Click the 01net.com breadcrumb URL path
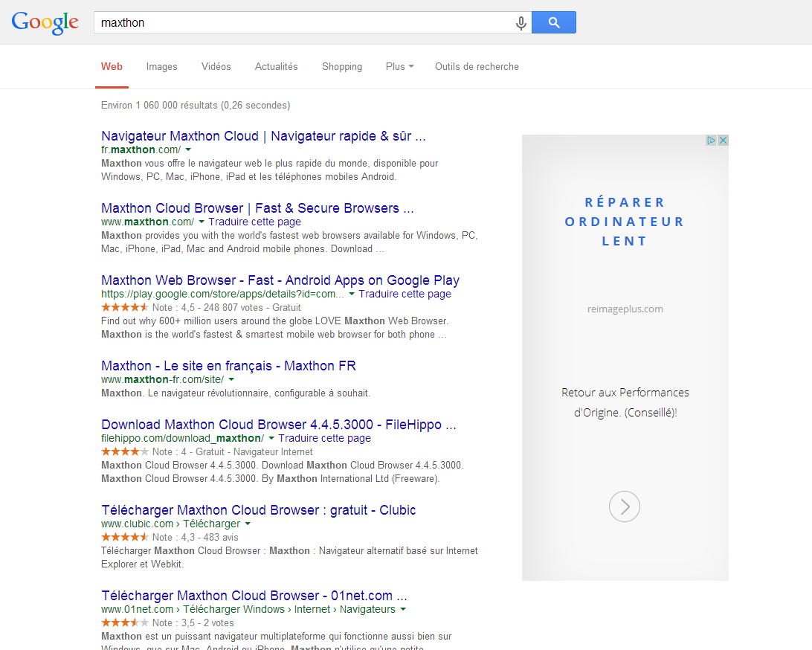Viewport: 812px width, 650px height. pos(248,609)
